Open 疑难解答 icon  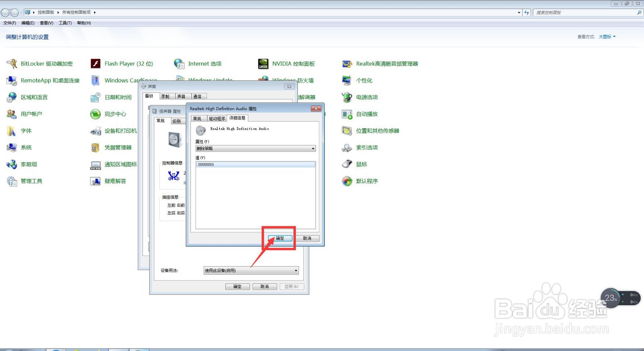pos(95,181)
